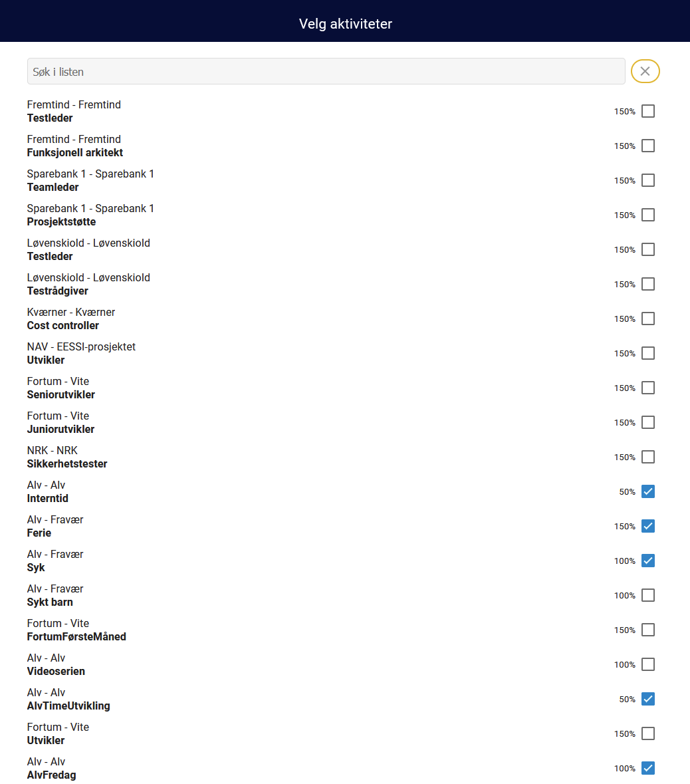
Task: Check the Fremtind Testleder checkbox
Action: pyautogui.click(x=648, y=111)
